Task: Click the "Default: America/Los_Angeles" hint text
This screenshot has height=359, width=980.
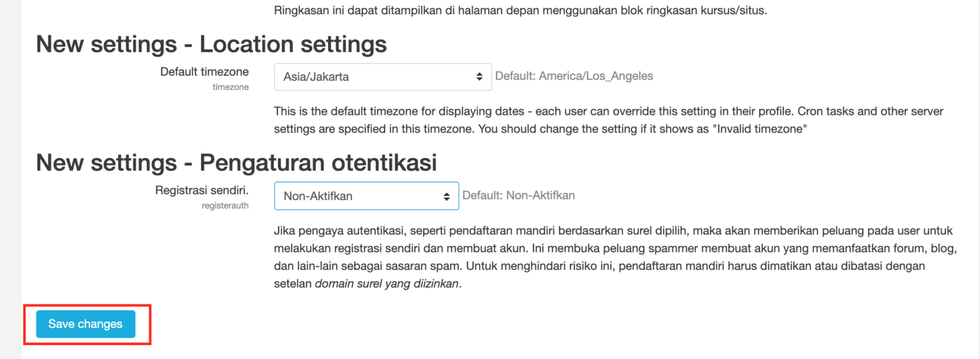Action: 574,76
